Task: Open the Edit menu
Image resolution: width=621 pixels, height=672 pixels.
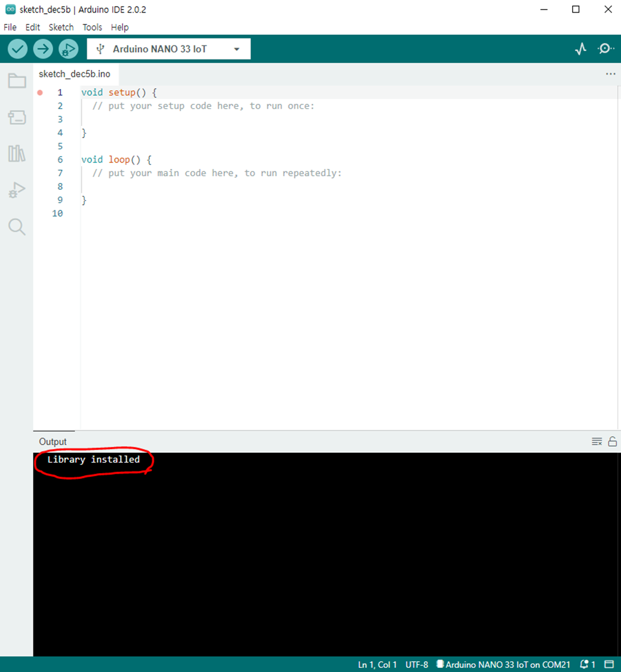Action: point(33,27)
